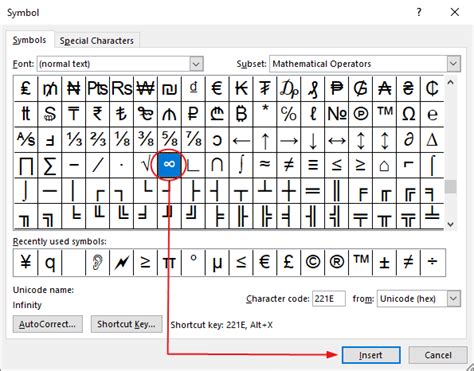Choose the square root symbol
Screen dimensions: 474x371
tap(145, 165)
